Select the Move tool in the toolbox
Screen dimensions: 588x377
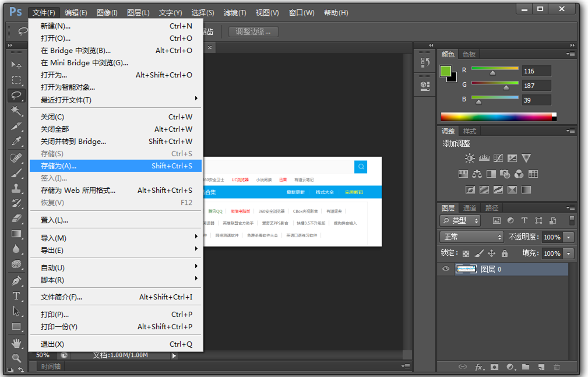point(16,65)
